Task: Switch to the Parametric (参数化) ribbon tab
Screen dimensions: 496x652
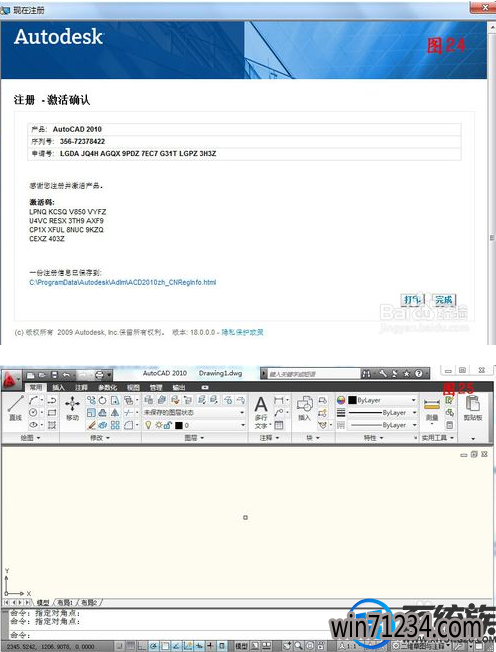Action: coord(107,387)
